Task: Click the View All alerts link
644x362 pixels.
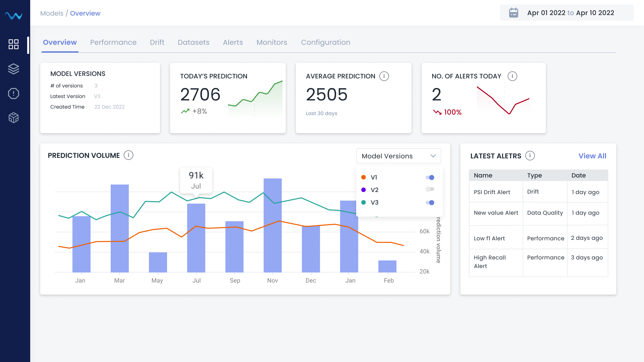Action: pyautogui.click(x=592, y=156)
